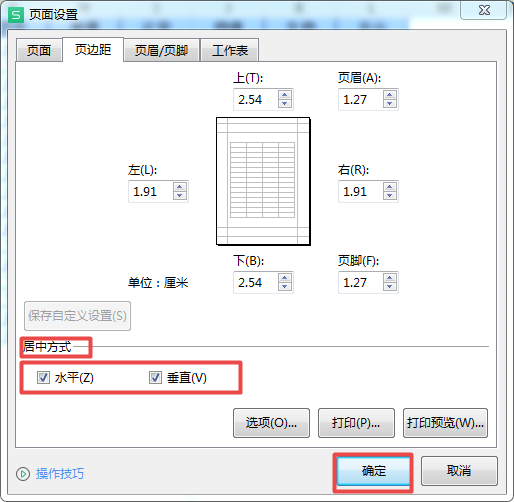Increase the header margin value
Image resolution: width=514 pixels, height=502 pixels.
click(389, 95)
